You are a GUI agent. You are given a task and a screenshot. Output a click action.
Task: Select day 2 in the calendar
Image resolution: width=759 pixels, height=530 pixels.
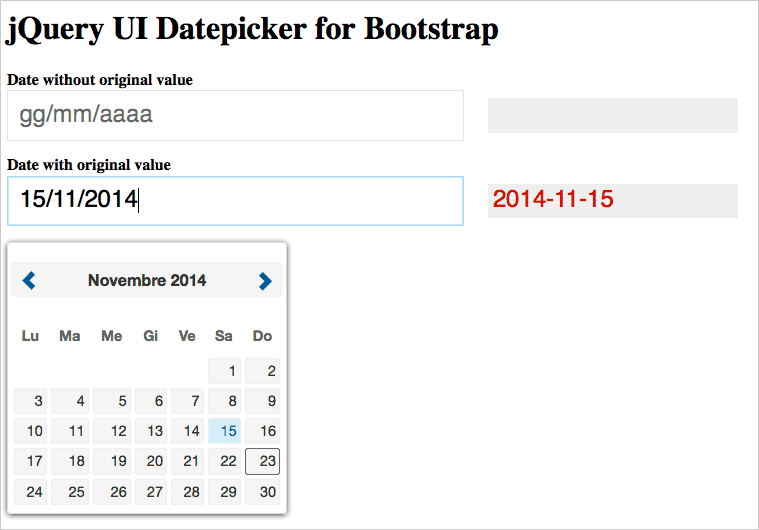[262, 371]
